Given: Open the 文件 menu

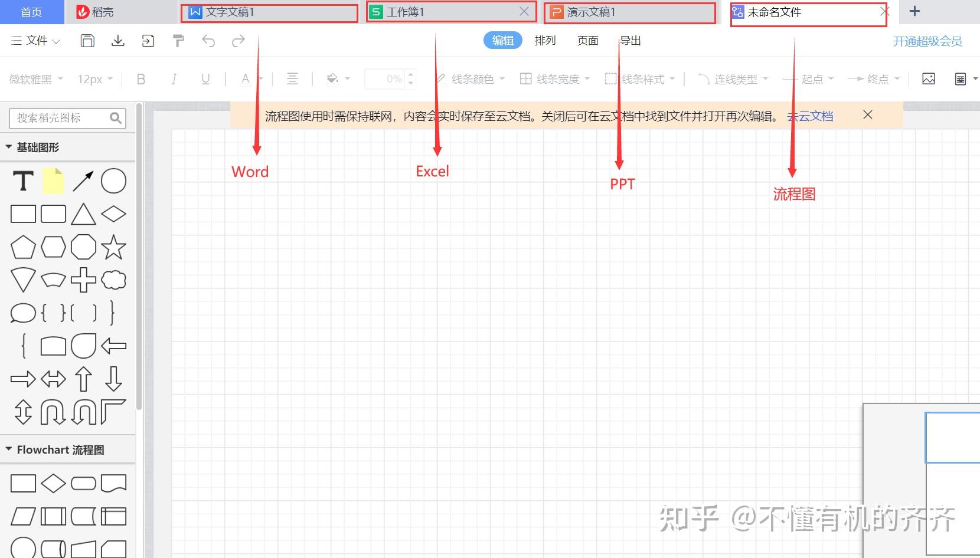Looking at the screenshot, I should click(36, 41).
